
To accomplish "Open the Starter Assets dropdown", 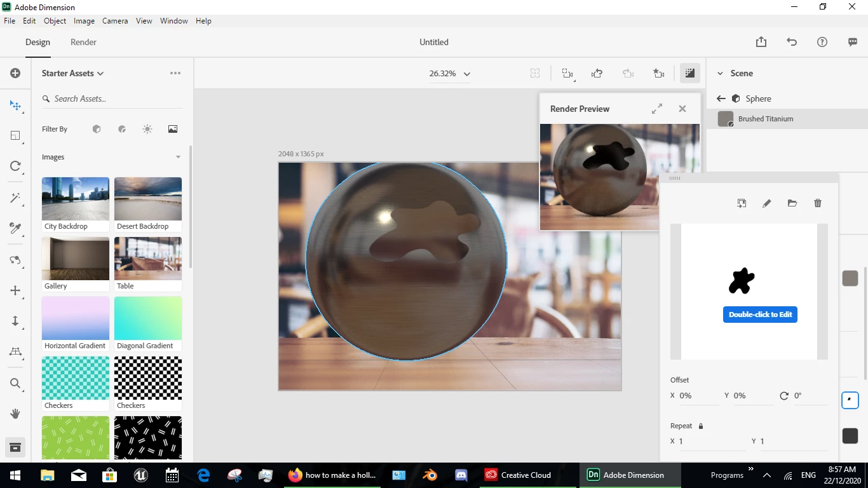I will pos(72,73).
